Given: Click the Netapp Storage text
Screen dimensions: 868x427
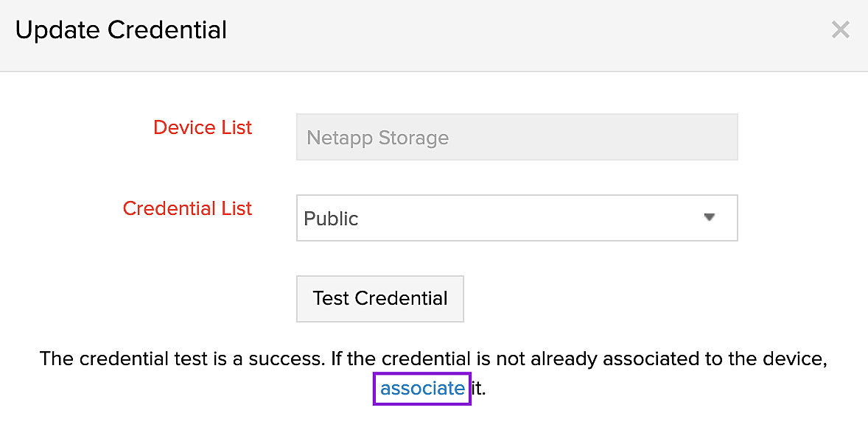Looking at the screenshot, I should coord(377,138).
